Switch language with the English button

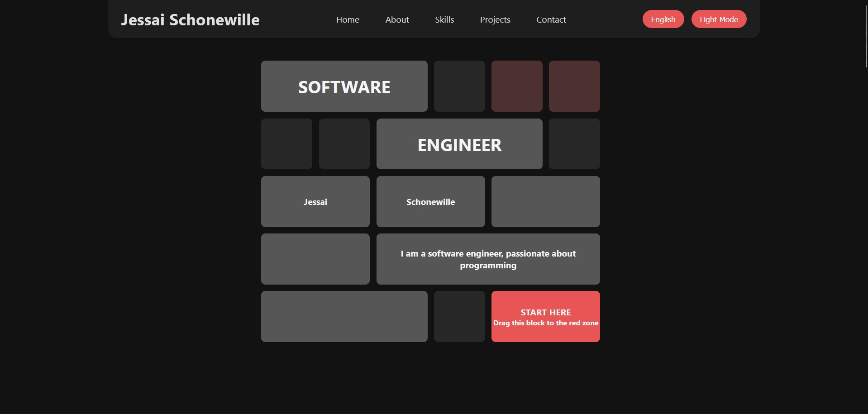coord(663,19)
